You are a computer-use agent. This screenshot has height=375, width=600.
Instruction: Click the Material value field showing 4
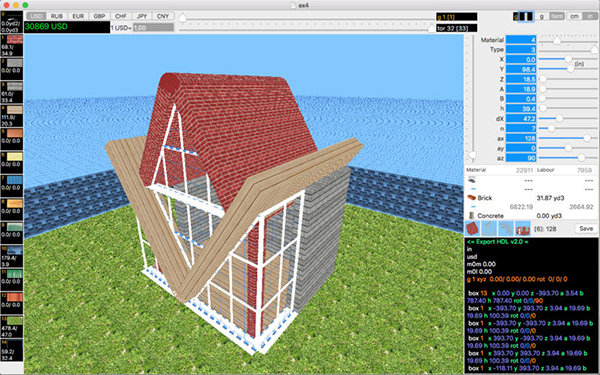[x=521, y=39]
